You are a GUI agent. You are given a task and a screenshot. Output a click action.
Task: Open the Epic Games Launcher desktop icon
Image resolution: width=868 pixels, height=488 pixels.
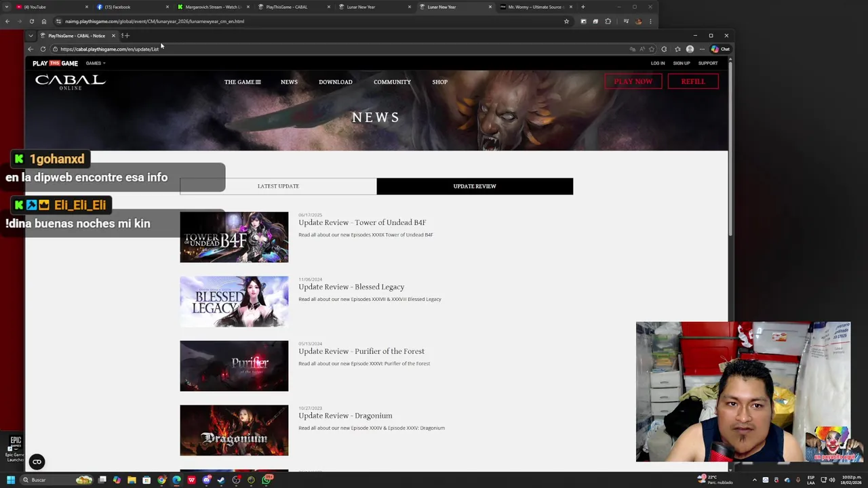pyautogui.click(x=15, y=449)
